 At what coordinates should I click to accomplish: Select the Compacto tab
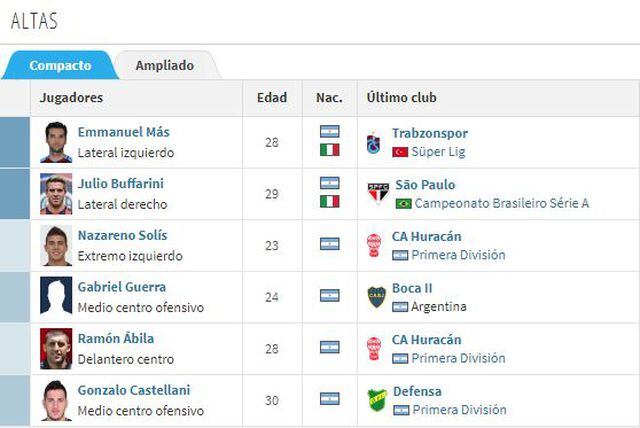(60, 66)
